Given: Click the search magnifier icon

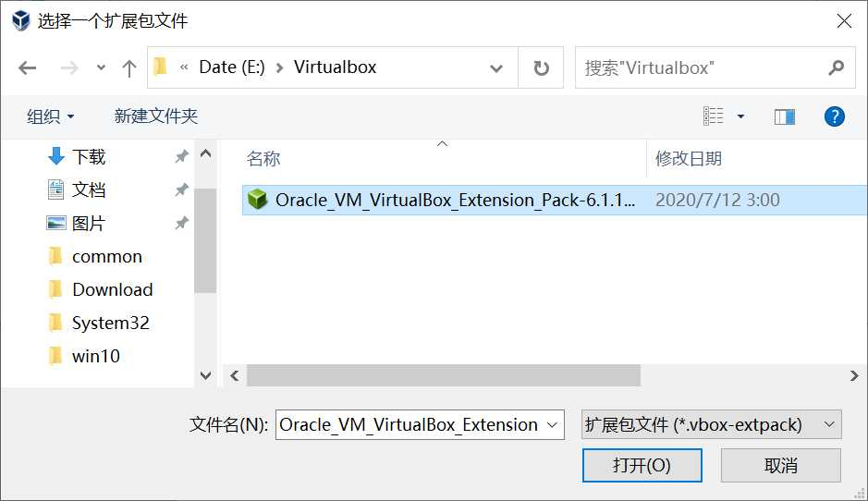Looking at the screenshot, I should [x=836, y=67].
